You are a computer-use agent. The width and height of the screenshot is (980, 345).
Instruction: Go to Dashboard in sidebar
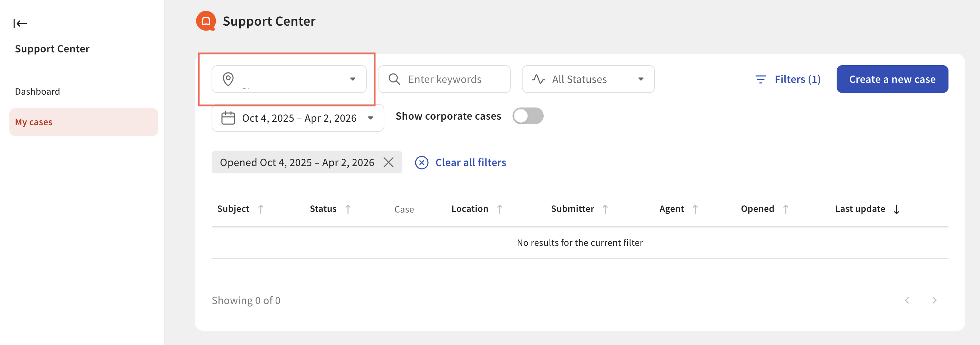[37, 92]
